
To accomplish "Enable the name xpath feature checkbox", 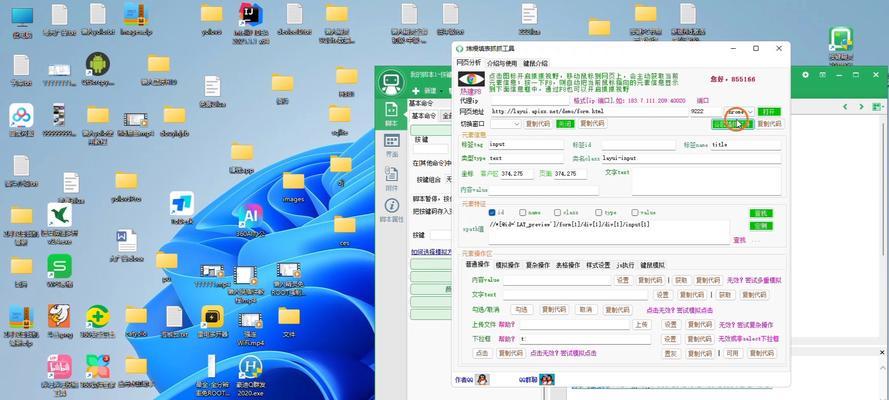I will pyautogui.click(x=522, y=212).
